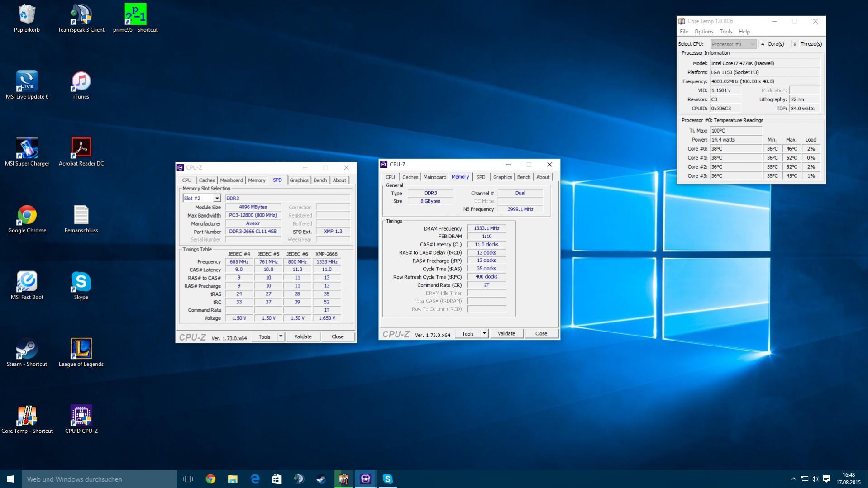Open the Core Temp shortcut icon
Viewport: 868px width, 488px height.
point(27,420)
